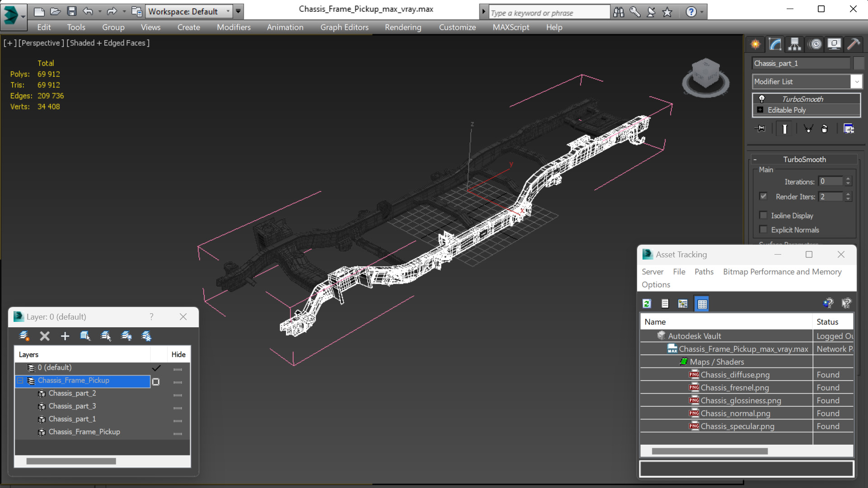Collapse the Chassis_Frame_Pickup layer tree

click(20, 381)
